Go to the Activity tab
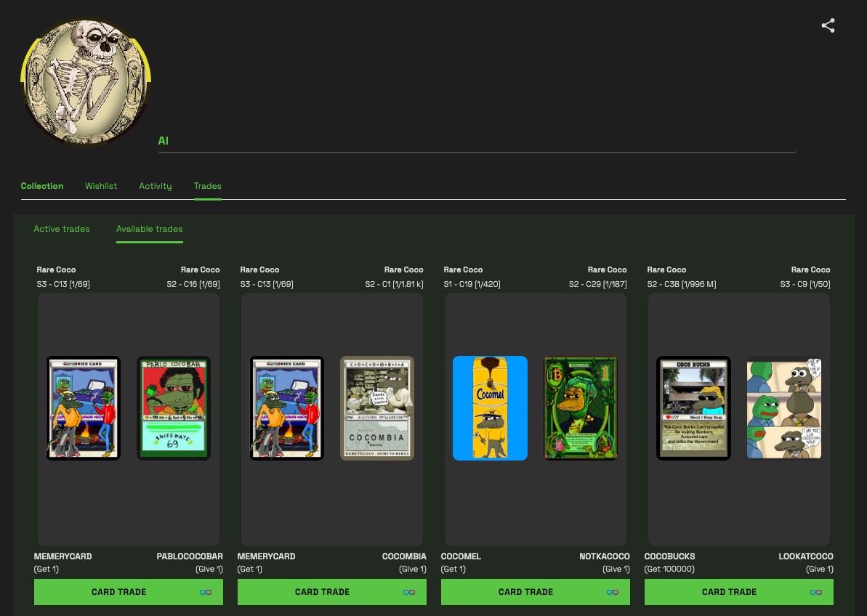Image resolution: width=867 pixels, height=616 pixels. point(156,186)
